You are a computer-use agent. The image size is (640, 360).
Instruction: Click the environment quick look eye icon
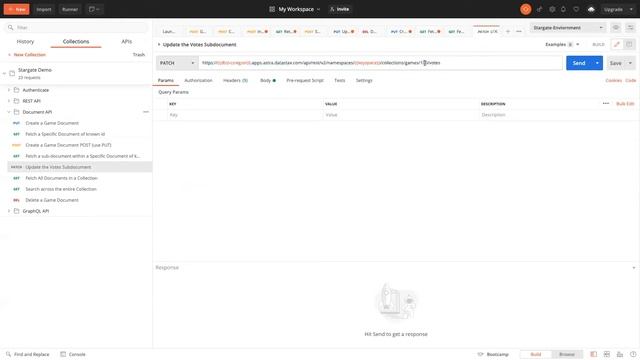(616, 27)
